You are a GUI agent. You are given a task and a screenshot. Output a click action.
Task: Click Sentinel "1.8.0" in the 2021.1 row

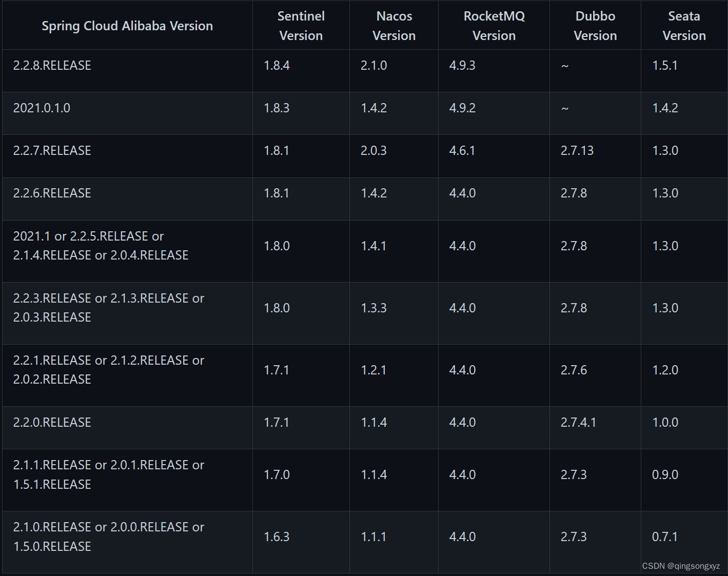(277, 246)
